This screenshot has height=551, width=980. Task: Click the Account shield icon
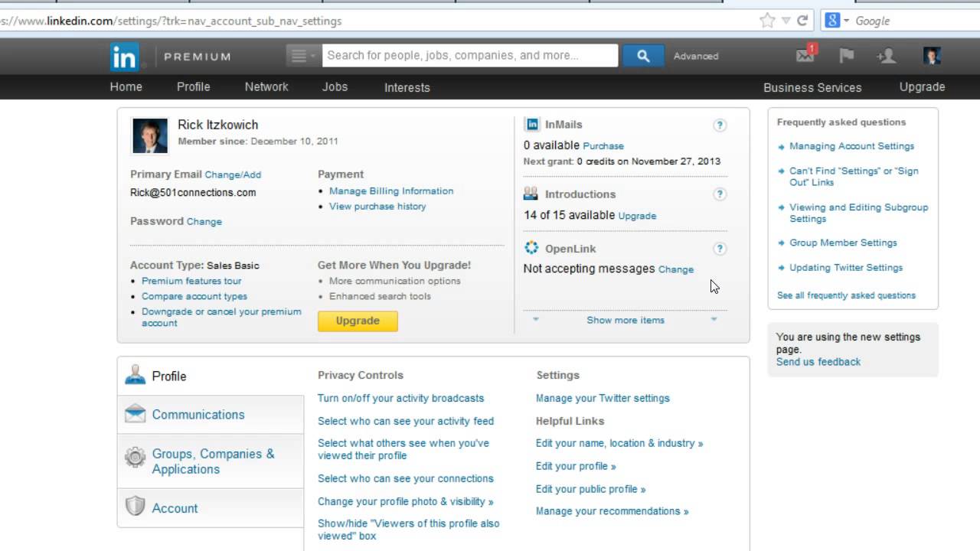[x=136, y=507]
